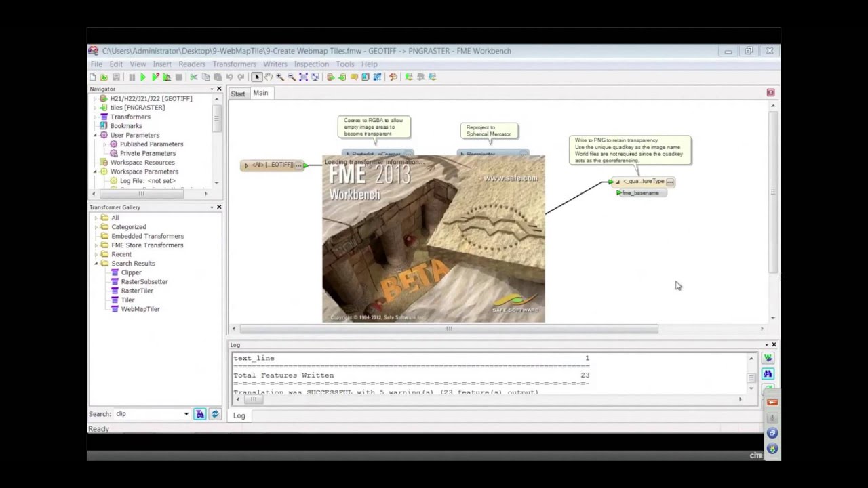
Task: Pause the translation from the toolbar
Action: 132,77
